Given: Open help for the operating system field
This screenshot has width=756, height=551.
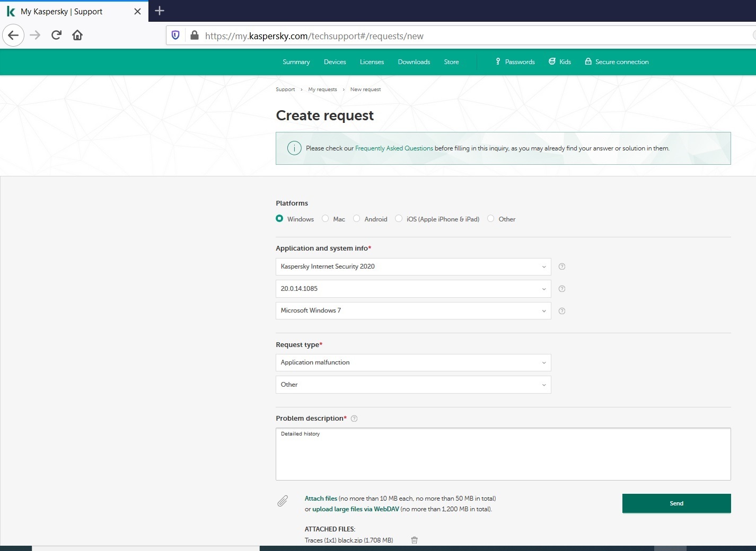Looking at the screenshot, I should click(x=562, y=311).
